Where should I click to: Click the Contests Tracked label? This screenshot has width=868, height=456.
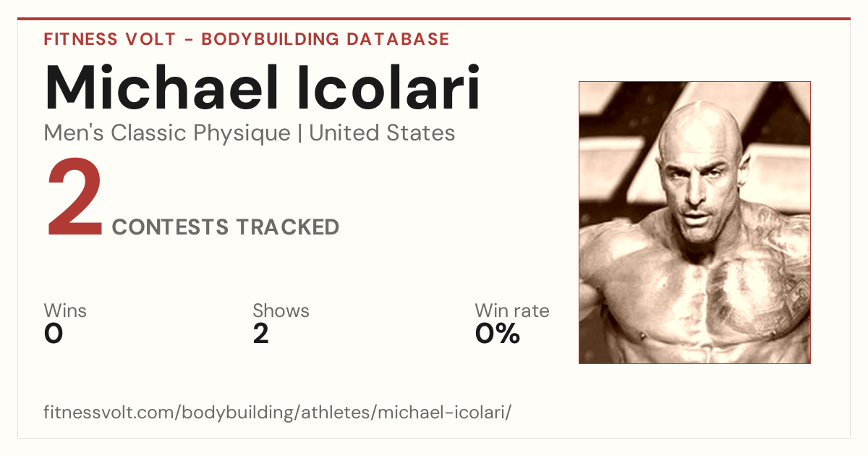pyautogui.click(x=226, y=227)
